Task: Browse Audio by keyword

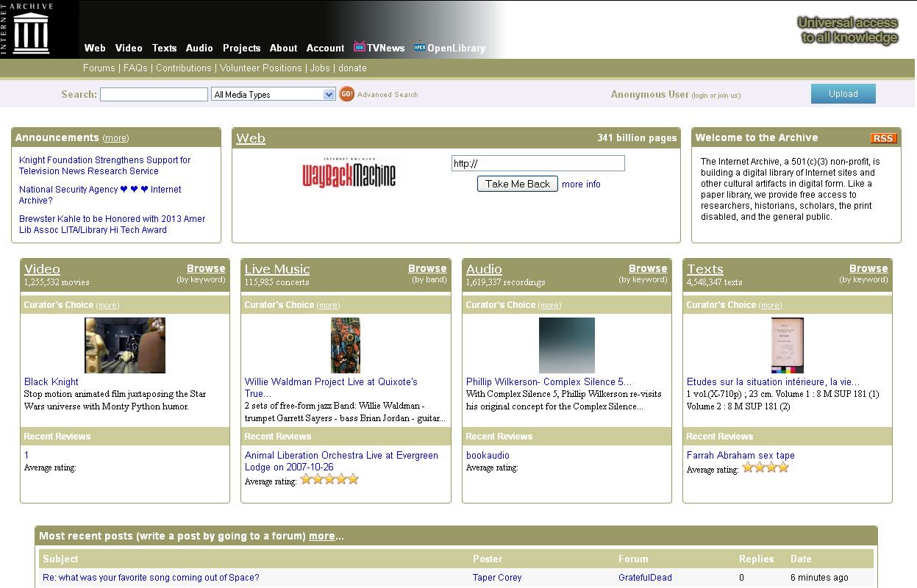Action: coord(648,268)
